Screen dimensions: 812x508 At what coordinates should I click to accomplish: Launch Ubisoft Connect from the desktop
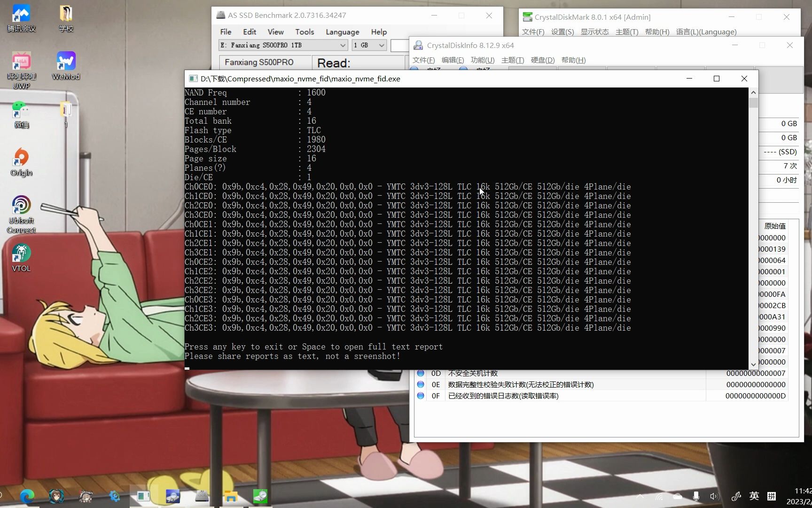tap(21, 214)
